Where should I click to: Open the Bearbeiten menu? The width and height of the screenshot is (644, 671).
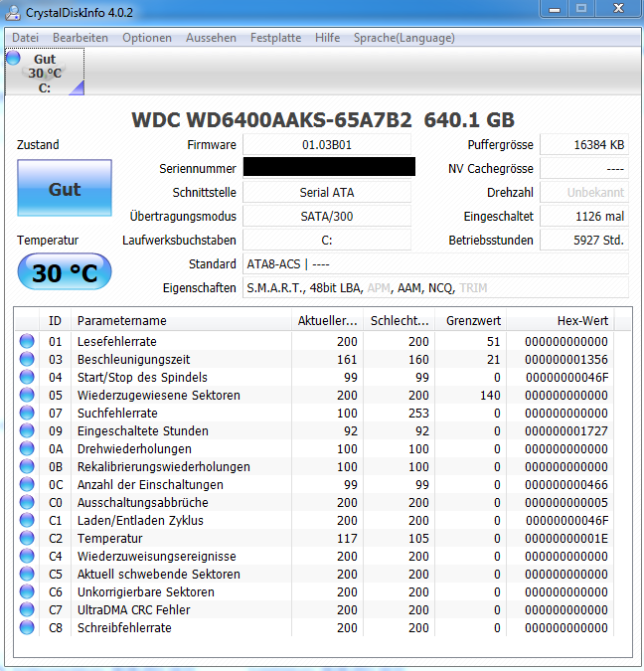coord(80,38)
